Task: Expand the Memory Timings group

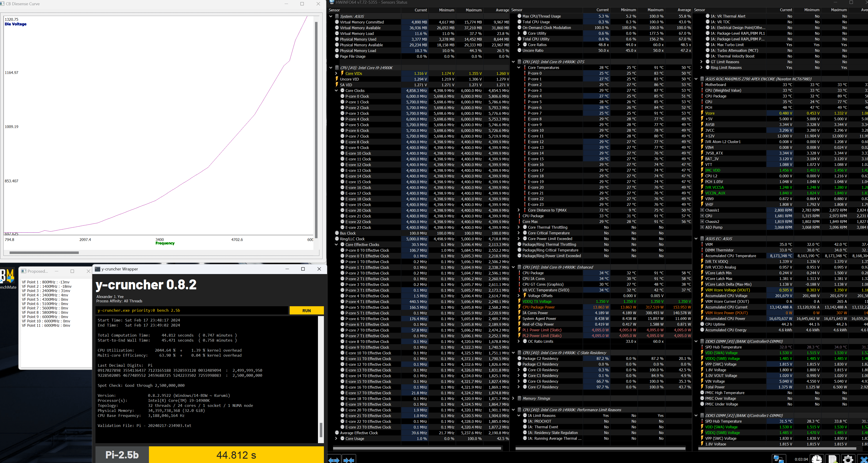Action: (513, 398)
